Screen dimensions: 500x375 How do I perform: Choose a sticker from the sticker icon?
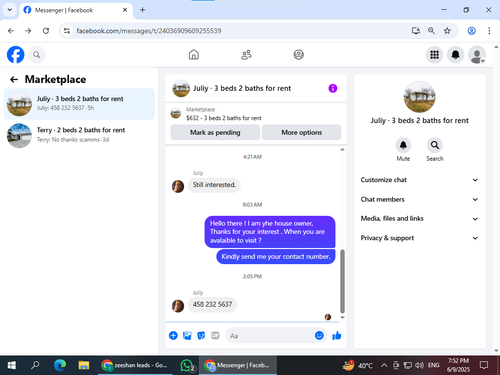pyautogui.click(x=201, y=335)
